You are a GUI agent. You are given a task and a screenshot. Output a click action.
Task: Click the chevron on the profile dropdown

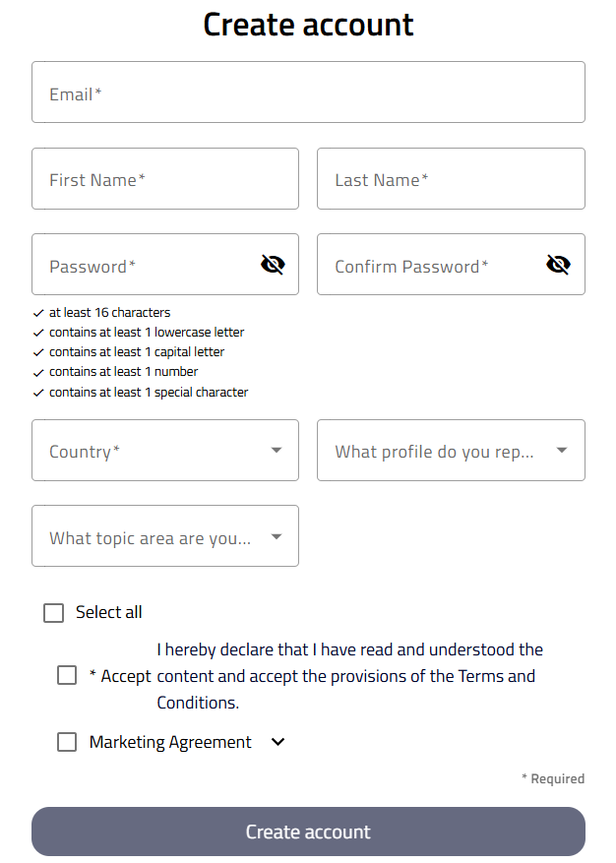click(561, 450)
